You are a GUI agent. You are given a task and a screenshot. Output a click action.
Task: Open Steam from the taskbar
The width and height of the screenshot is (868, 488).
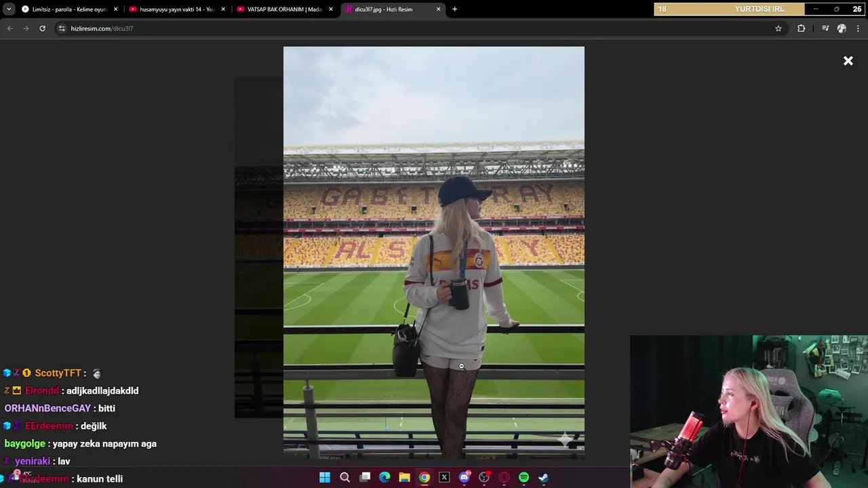[x=543, y=477]
